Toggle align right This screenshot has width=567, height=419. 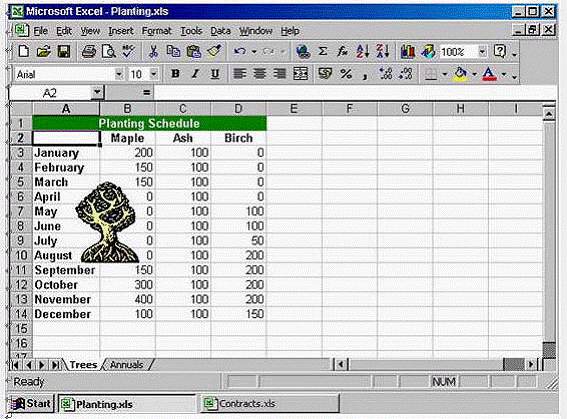click(x=280, y=74)
